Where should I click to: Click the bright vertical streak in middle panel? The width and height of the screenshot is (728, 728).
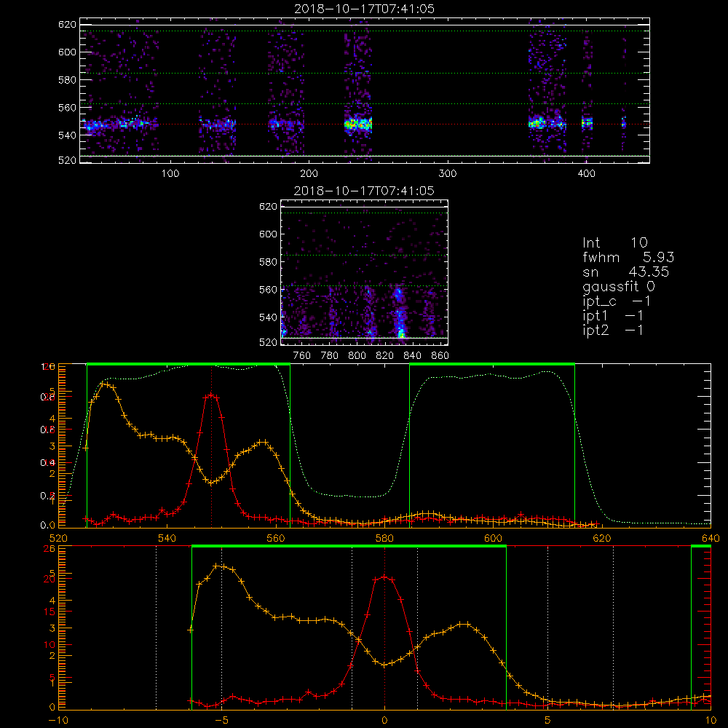(x=399, y=313)
